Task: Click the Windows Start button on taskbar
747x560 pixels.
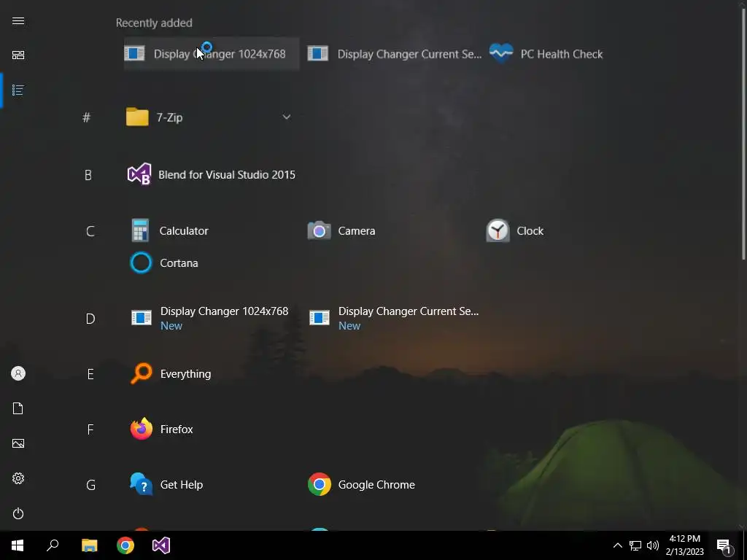Action: pos(18,545)
